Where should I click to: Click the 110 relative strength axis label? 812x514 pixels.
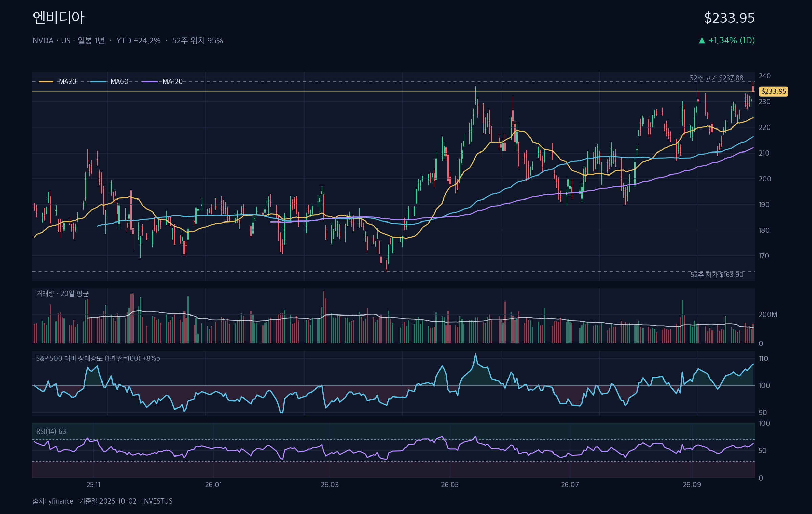click(x=763, y=359)
